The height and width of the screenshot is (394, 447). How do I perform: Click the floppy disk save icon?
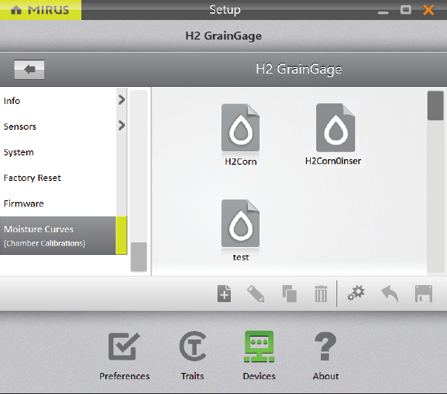coord(423,294)
